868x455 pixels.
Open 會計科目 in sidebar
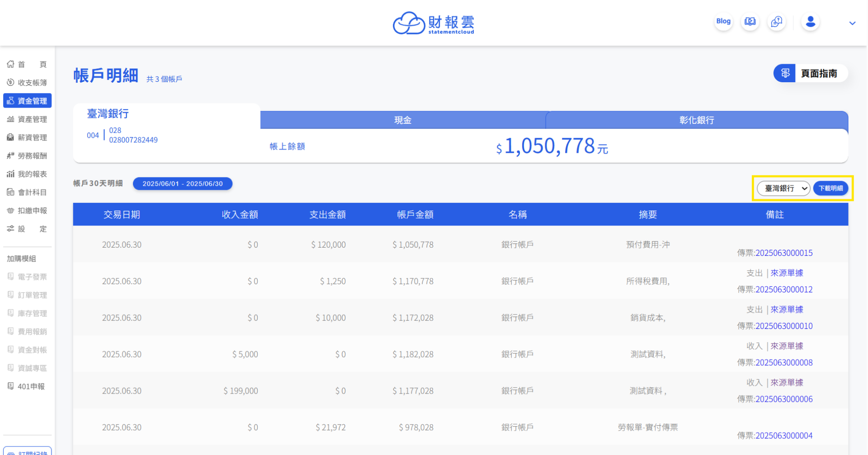(27, 192)
